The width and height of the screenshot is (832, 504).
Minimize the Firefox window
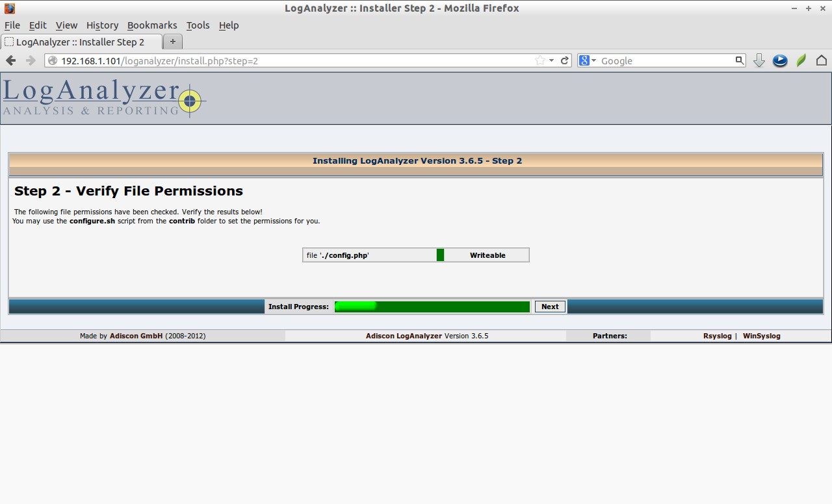tap(794, 8)
